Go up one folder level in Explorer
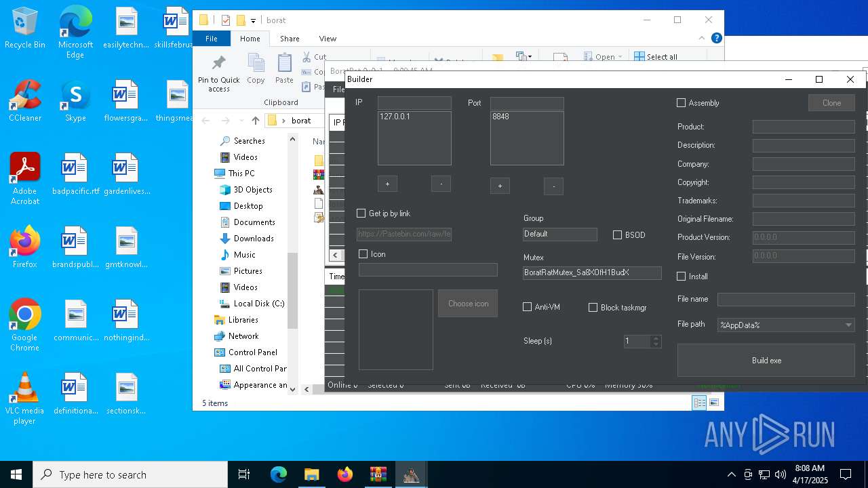 coord(255,121)
